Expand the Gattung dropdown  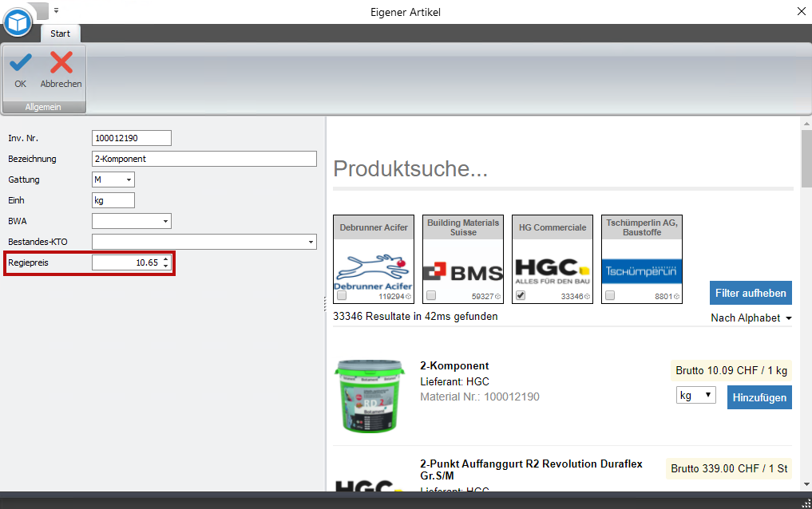[129, 180]
